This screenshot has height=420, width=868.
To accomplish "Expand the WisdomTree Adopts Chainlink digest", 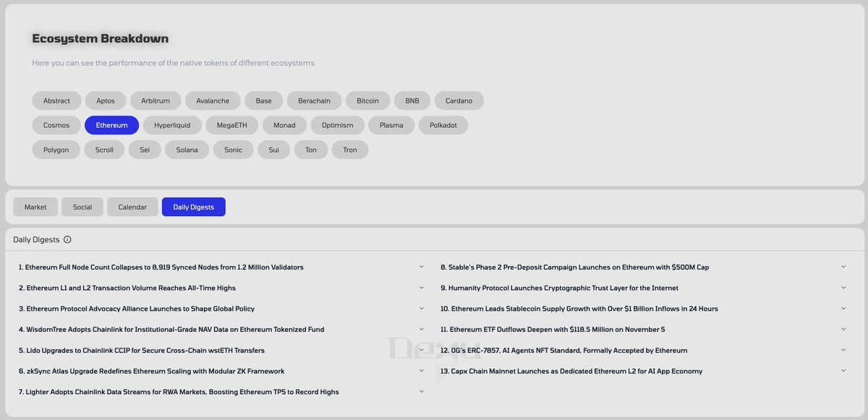I will point(422,330).
